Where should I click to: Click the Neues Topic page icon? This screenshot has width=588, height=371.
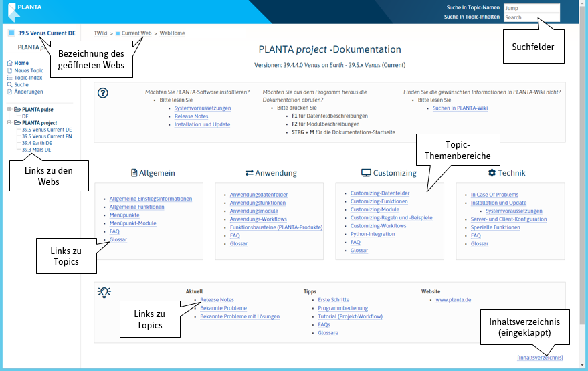click(9, 71)
